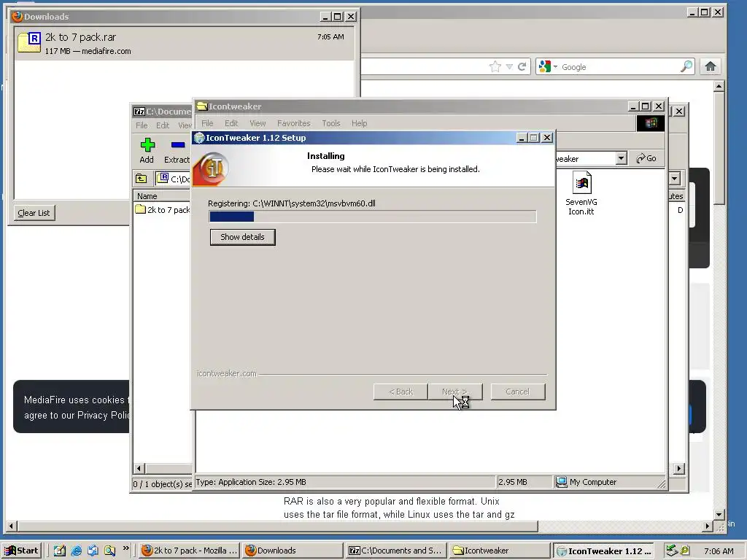Launch Internet Explorer from quick launch
Screen dimensions: 747x560
click(x=76, y=551)
